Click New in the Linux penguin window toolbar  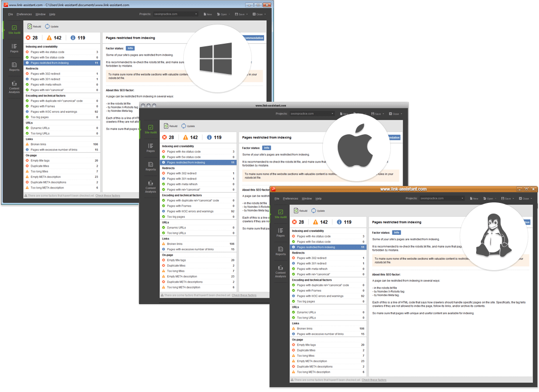(x=474, y=199)
